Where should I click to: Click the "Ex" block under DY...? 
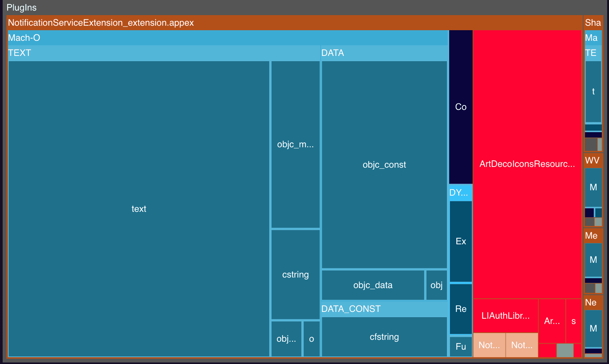tap(461, 241)
